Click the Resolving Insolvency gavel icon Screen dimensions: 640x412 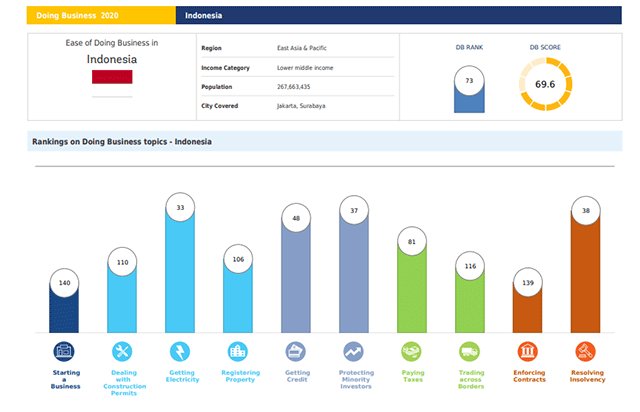[586, 352]
